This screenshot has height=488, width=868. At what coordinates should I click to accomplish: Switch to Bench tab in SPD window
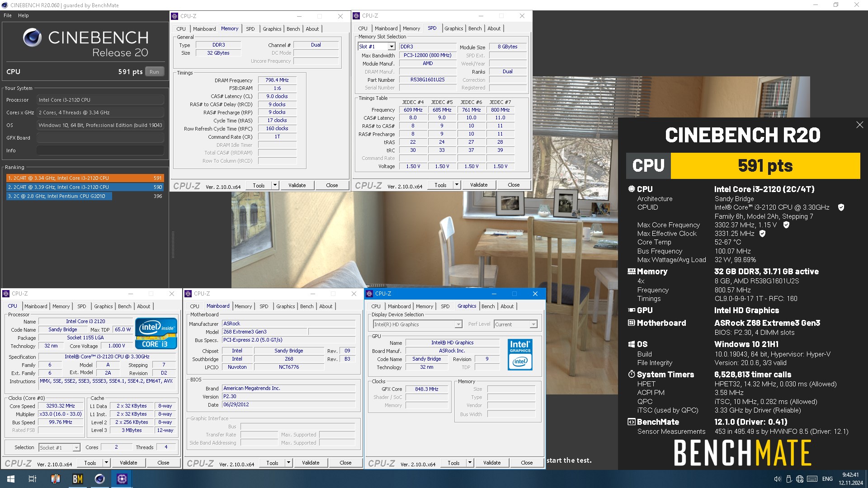click(475, 28)
